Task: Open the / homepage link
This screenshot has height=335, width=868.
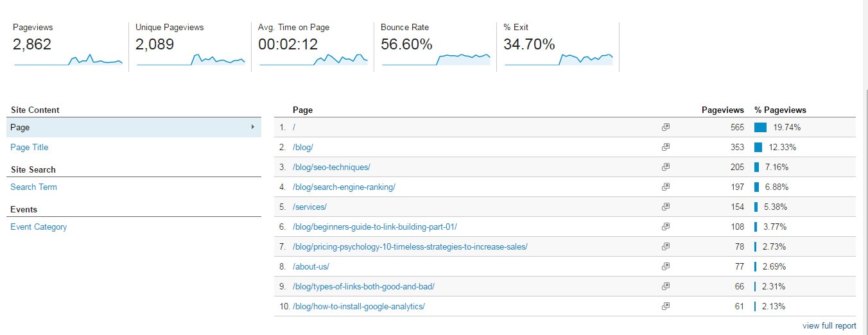Action: [294, 127]
